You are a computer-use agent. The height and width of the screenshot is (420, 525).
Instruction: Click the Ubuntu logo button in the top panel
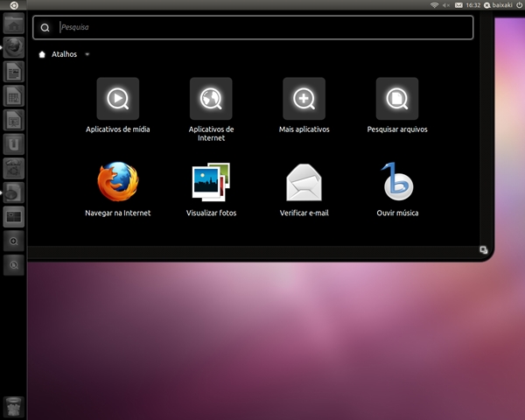click(x=14, y=5)
